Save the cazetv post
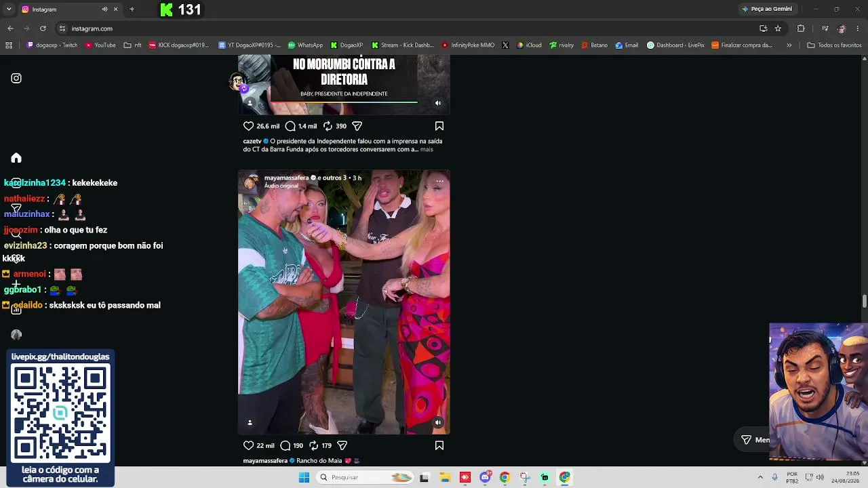Image resolution: width=868 pixels, height=488 pixels. click(x=439, y=126)
